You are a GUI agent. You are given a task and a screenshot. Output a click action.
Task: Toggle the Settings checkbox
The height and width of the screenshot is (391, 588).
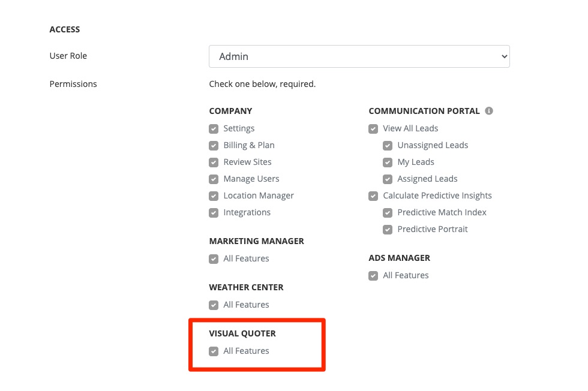click(x=214, y=129)
